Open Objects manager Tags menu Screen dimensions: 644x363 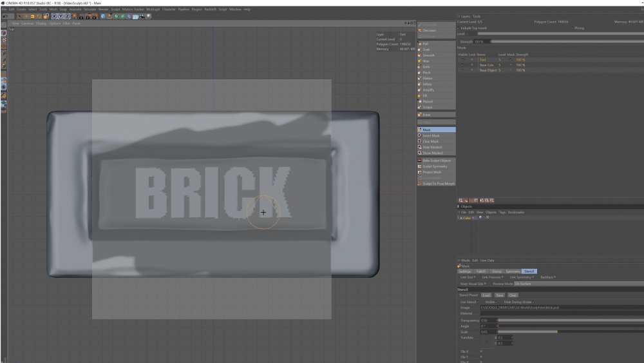click(502, 212)
